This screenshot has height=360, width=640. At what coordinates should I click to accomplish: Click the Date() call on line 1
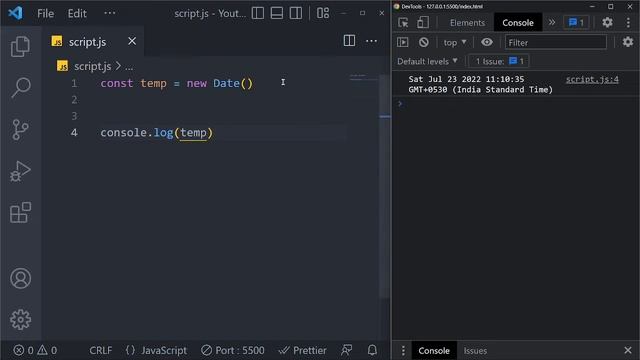[x=233, y=83]
